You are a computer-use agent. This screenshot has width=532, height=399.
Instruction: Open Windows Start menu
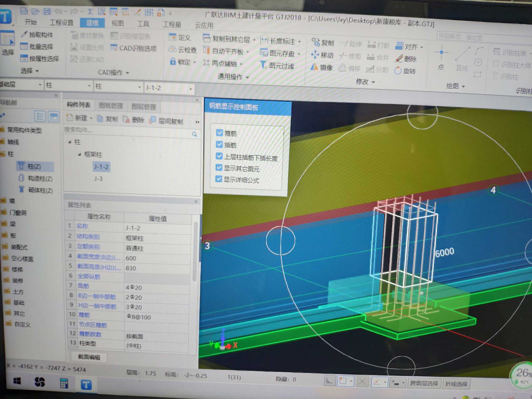point(17,381)
